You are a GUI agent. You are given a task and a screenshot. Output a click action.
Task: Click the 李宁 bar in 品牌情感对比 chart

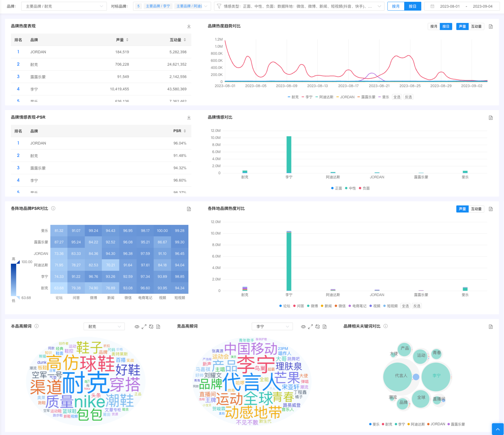(289, 155)
